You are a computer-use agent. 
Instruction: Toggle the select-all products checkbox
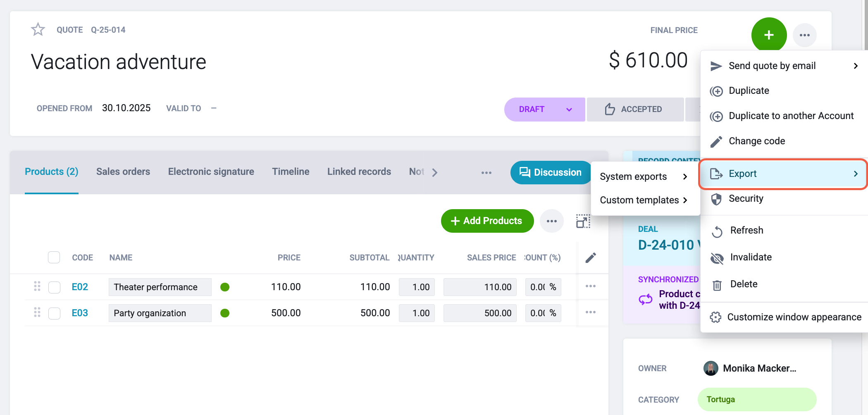click(x=54, y=258)
